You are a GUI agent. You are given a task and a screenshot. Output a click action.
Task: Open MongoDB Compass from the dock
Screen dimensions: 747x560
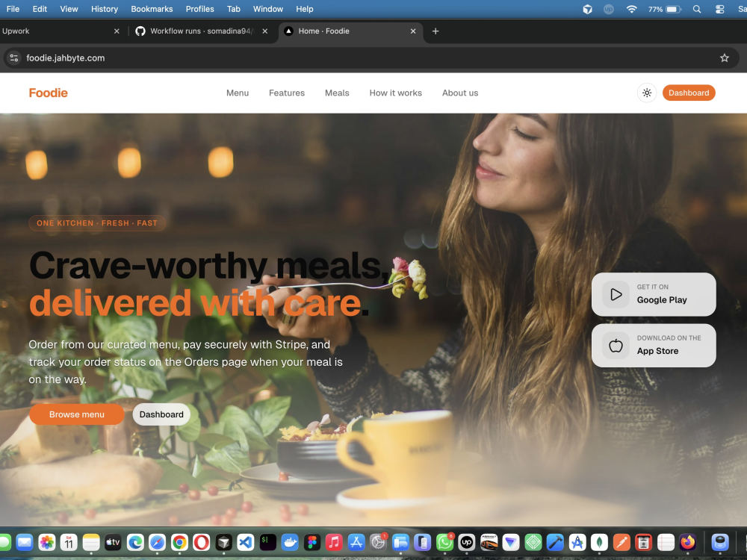599,542
